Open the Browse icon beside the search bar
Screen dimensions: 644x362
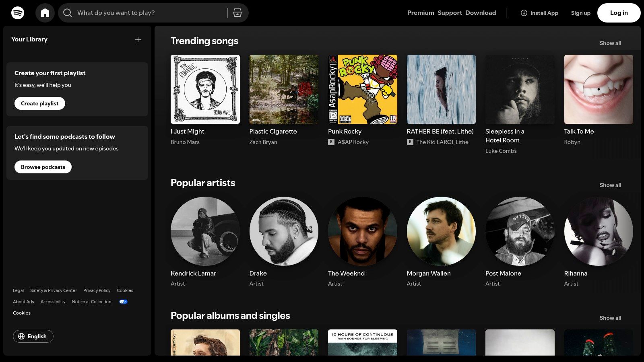click(x=237, y=12)
